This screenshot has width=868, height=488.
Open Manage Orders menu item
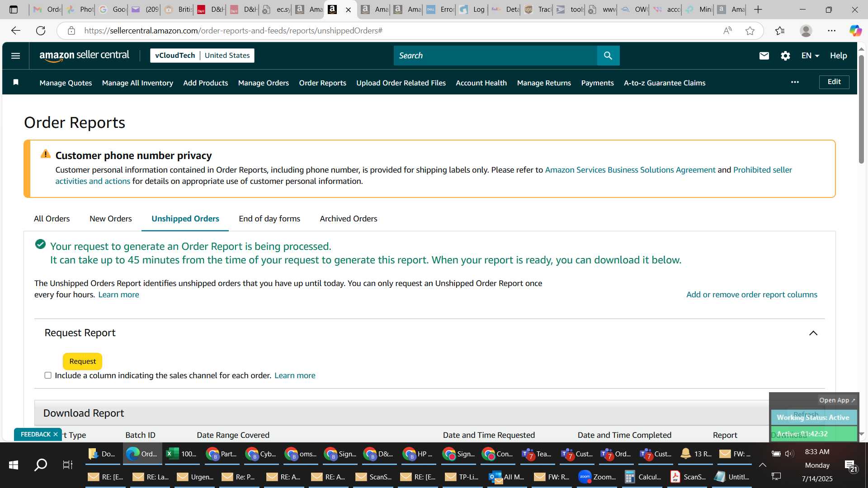coord(264,83)
